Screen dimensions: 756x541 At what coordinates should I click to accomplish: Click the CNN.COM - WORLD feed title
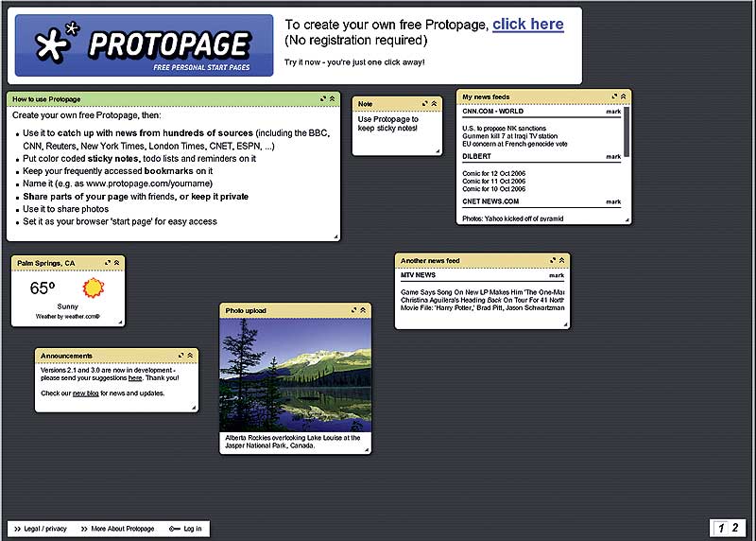click(x=492, y=111)
